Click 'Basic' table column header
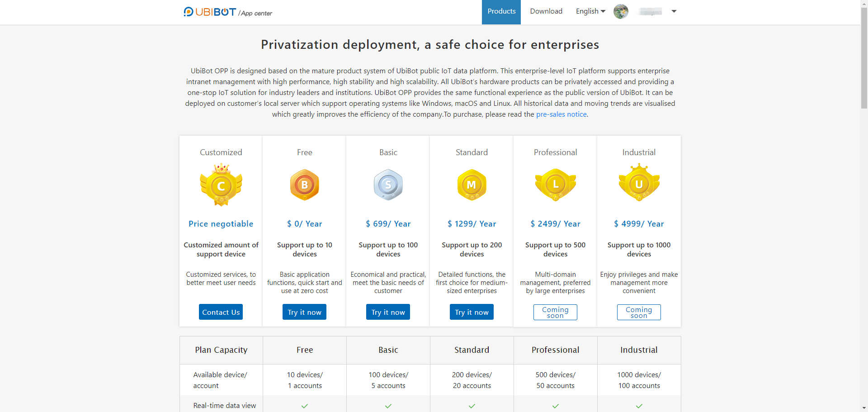 [388, 350]
